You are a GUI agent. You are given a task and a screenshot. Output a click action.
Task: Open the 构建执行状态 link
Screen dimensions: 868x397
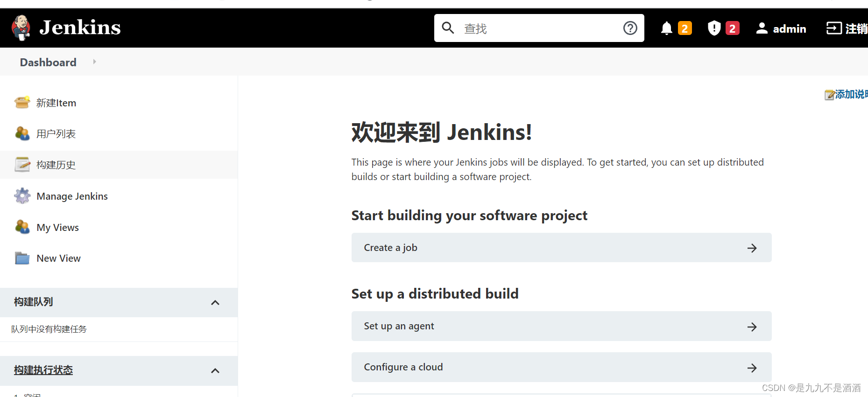(x=43, y=370)
